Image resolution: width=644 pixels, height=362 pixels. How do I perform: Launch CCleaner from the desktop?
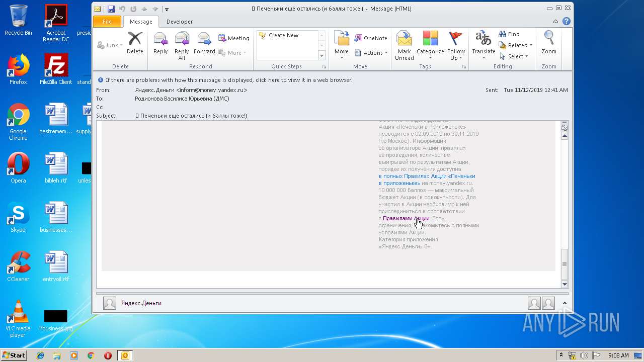click(18, 266)
